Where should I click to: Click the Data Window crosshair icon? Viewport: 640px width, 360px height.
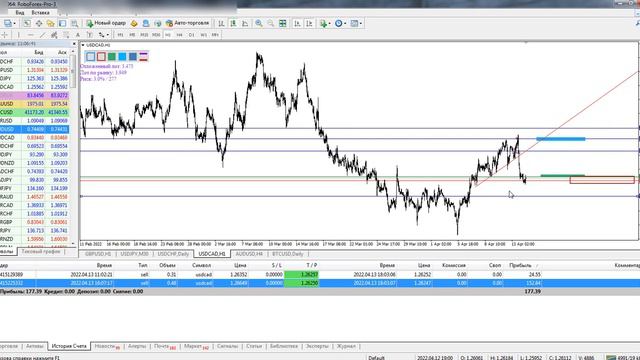pyautogui.click(x=39, y=23)
